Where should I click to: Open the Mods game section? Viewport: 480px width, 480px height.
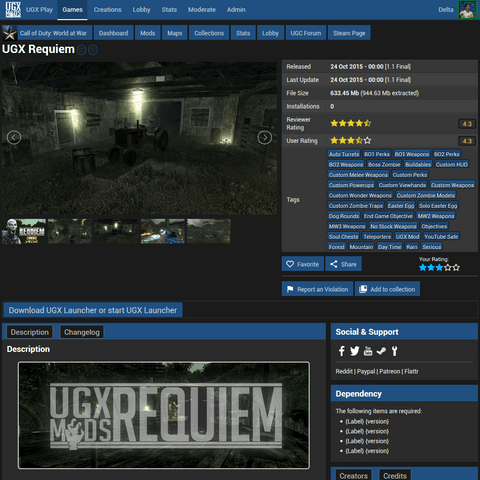[x=147, y=33]
